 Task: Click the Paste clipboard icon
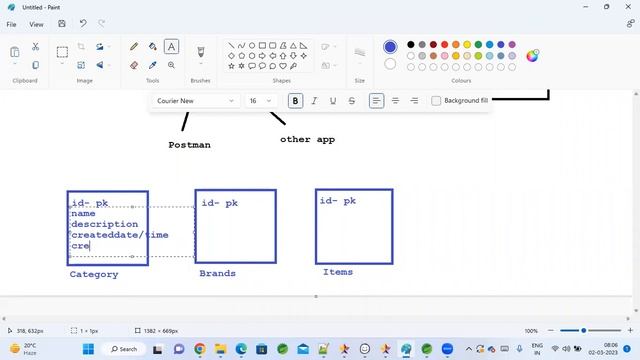[x=15, y=52]
